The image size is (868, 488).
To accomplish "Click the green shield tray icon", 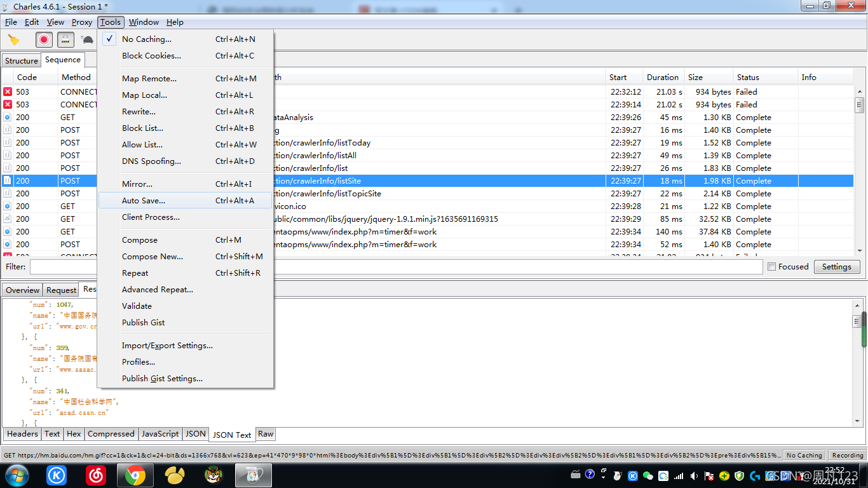I will [x=740, y=475].
